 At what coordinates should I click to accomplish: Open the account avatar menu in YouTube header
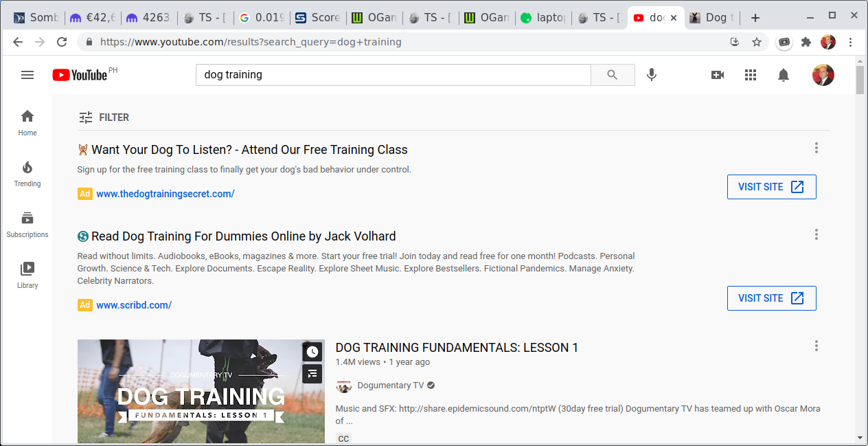[x=823, y=75]
